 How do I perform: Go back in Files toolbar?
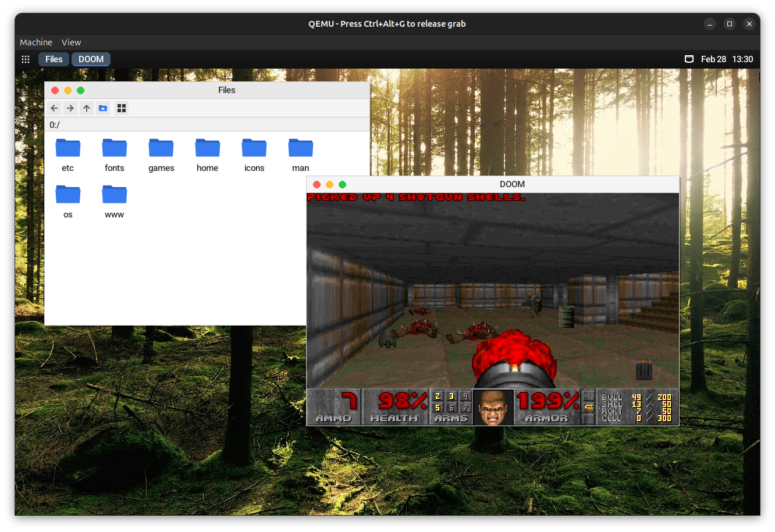click(x=54, y=108)
